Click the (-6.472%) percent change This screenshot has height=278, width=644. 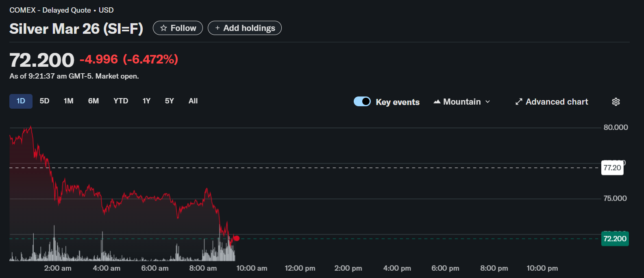[150, 59]
